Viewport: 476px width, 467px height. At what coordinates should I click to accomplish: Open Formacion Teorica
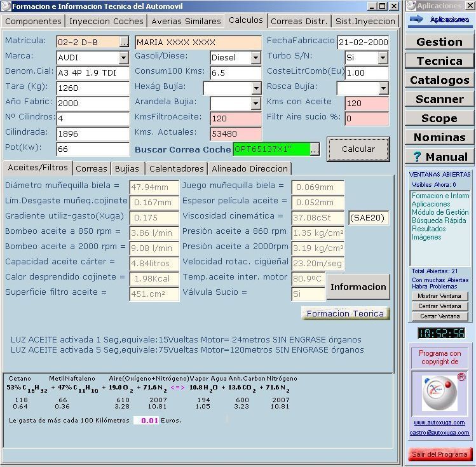346,313
